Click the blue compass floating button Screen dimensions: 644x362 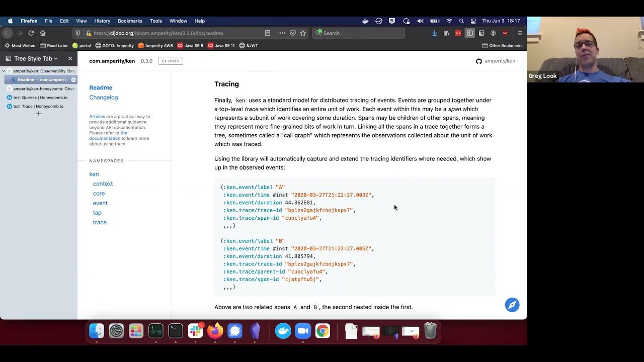pos(512,305)
